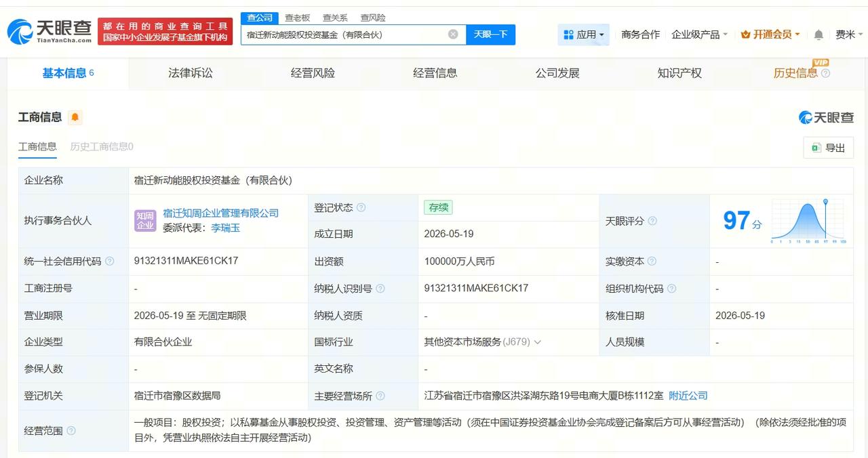Expand the 其他资本市场服务 (J679) industry chevron
The image size is (868, 458).
pyautogui.click(x=538, y=342)
